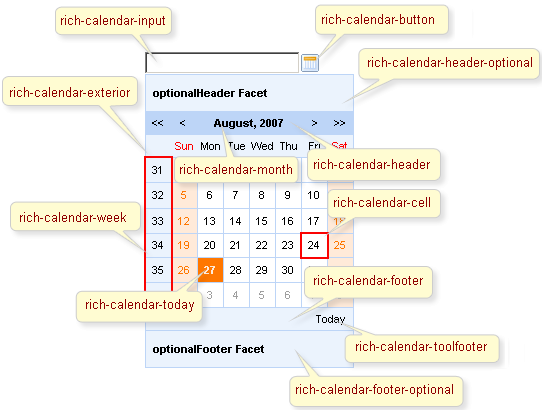Click inside the date input field
545x410 pixels.
tap(222, 63)
